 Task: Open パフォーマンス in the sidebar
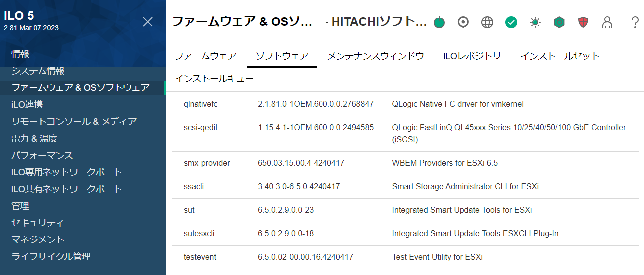[x=42, y=155]
